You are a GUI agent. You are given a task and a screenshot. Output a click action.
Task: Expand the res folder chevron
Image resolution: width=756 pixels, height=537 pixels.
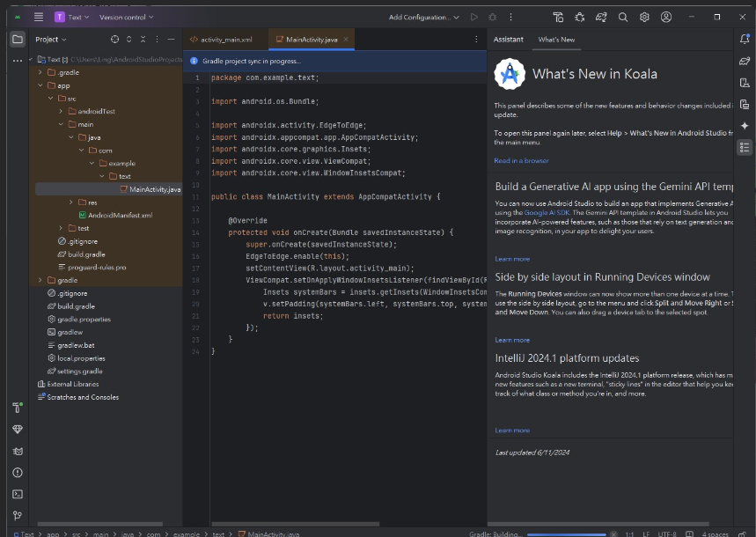pyautogui.click(x=71, y=202)
